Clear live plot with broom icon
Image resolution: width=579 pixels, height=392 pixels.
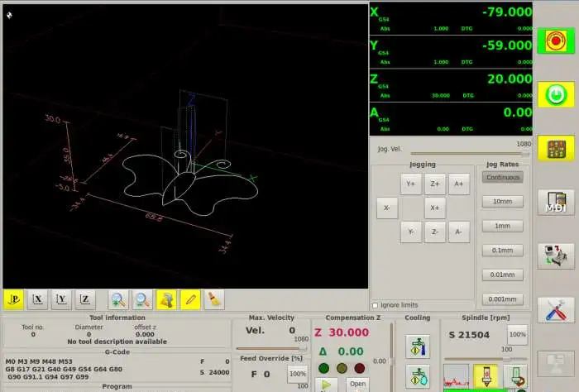[214, 299]
